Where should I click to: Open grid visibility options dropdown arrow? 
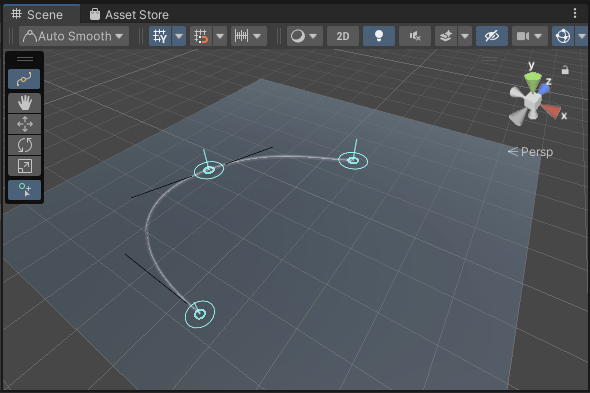pos(179,36)
